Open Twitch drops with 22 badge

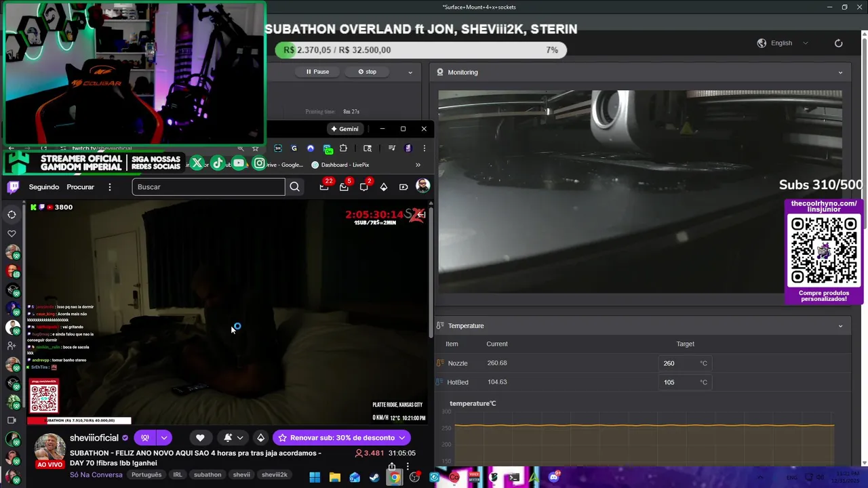[x=325, y=186]
